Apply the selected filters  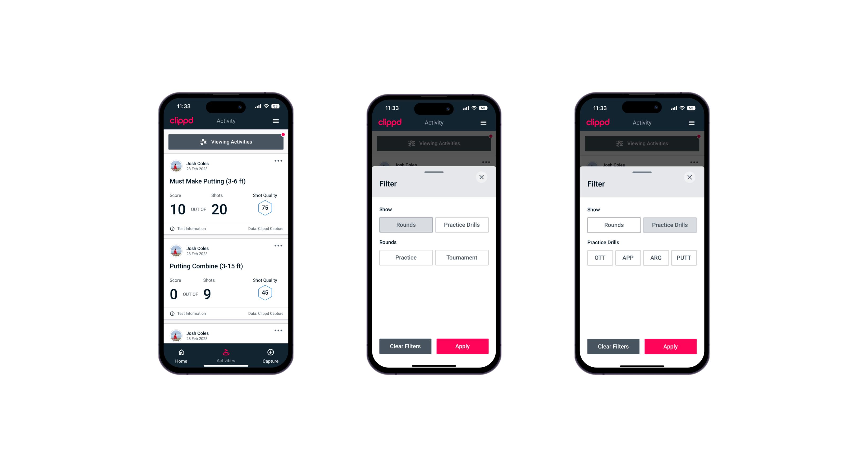coord(670,346)
